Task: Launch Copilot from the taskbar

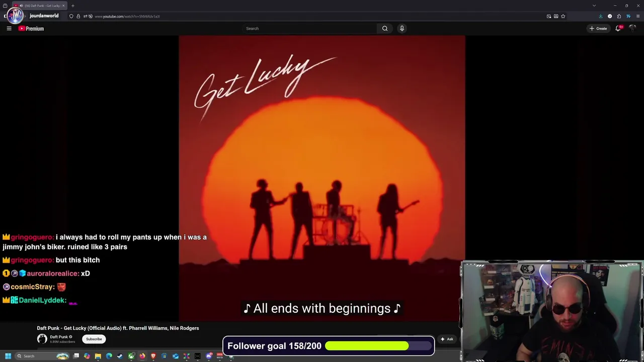Action: (x=87, y=356)
